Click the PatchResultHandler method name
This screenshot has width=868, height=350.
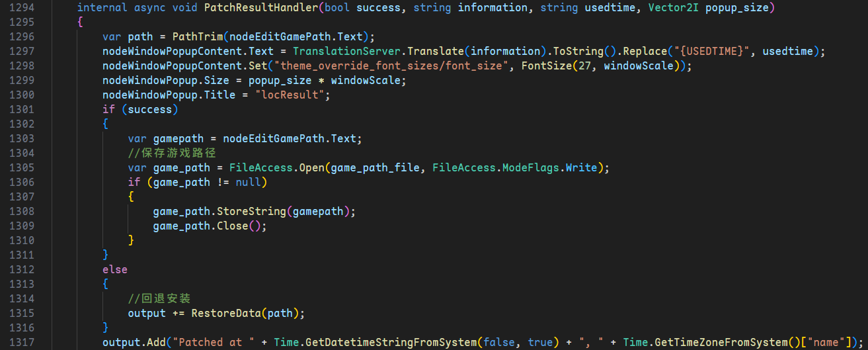261,7
